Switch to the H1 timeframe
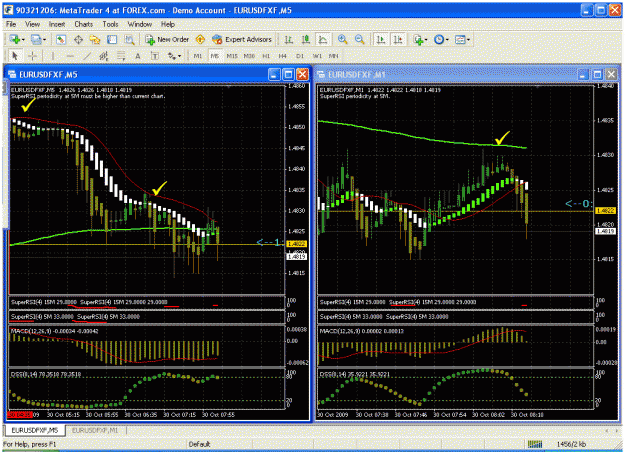The height and width of the screenshot is (452, 625). (x=266, y=56)
